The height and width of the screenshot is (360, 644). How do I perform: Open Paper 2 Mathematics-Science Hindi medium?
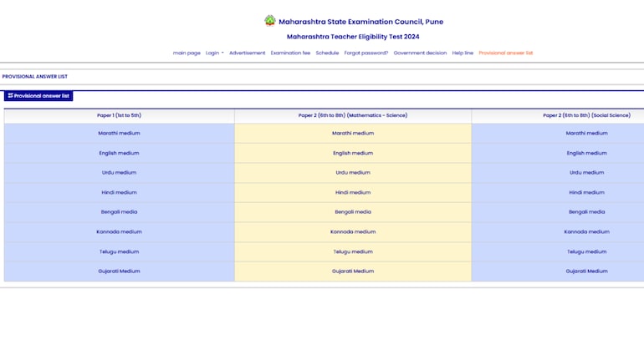353,192
